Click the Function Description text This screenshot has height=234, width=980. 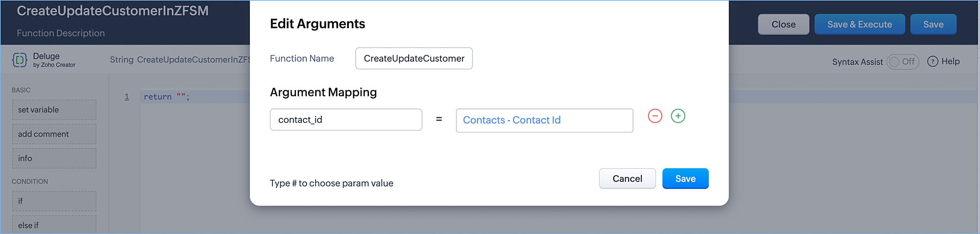tap(61, 33)
